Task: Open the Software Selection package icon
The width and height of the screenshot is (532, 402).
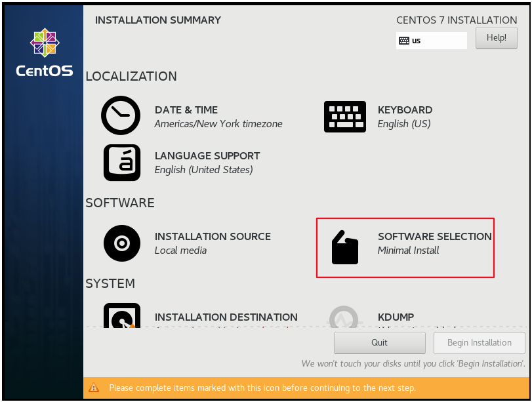Action: (344, 247)
